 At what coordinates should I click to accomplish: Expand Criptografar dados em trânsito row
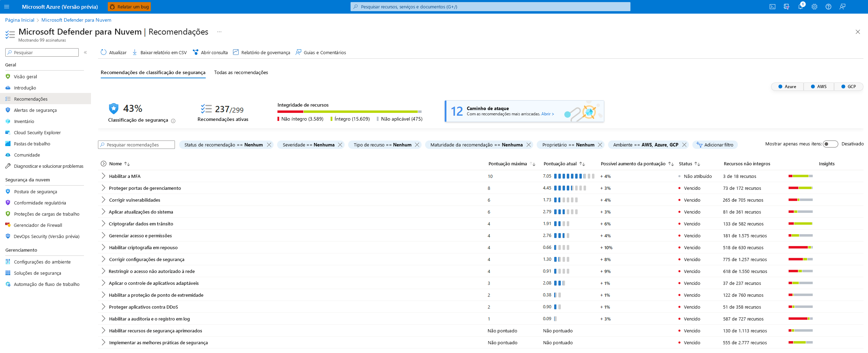coord(103,223)
